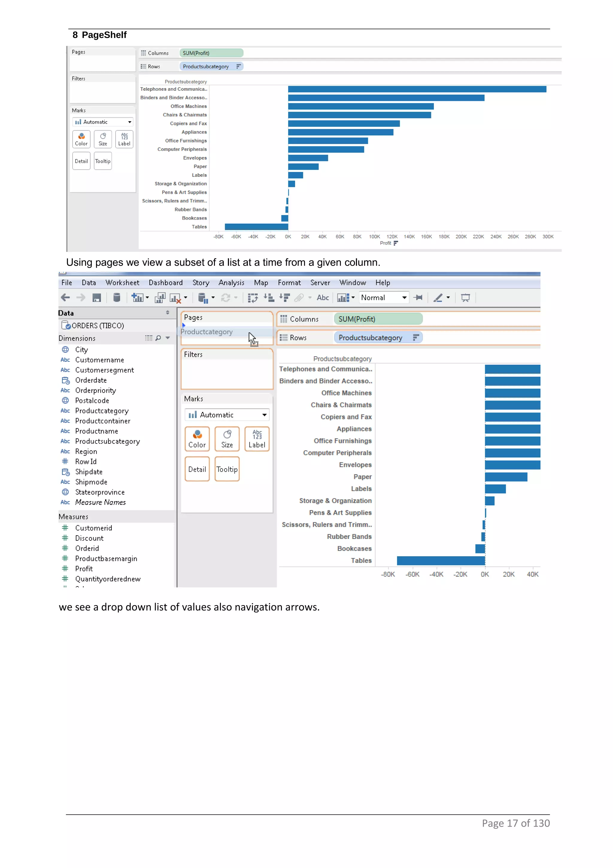Screen dimensions: 613x868
Task: Click the Connect to data cylinder icon
Action: [x=117, y=297]
